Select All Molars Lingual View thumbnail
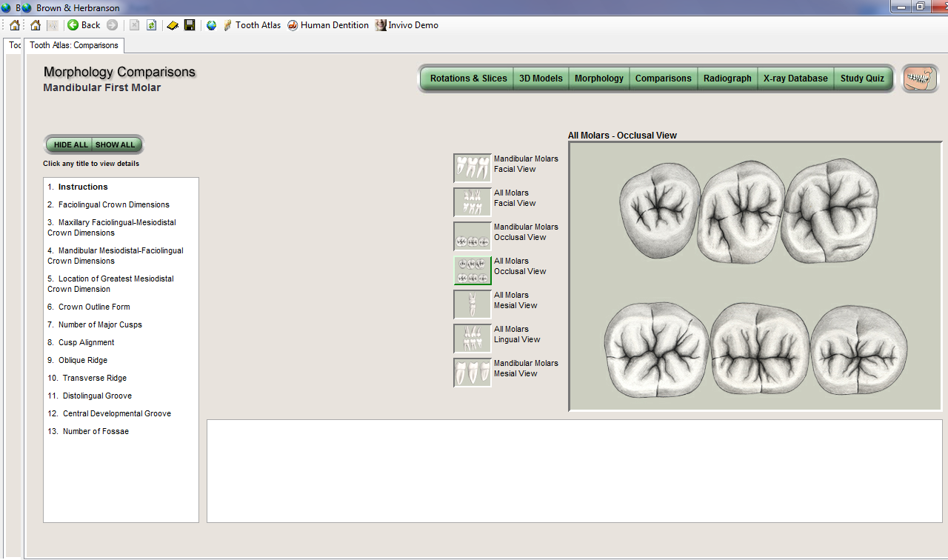 473,339
